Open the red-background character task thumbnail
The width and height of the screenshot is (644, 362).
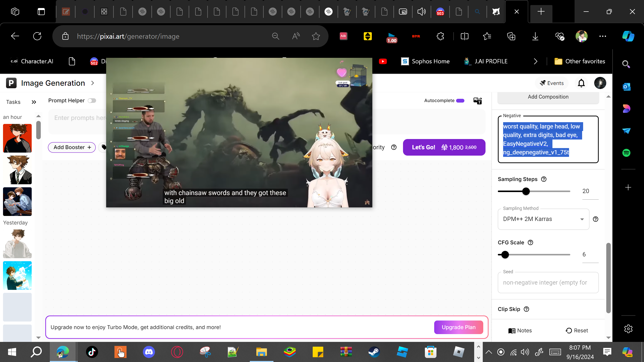[17, 138]
